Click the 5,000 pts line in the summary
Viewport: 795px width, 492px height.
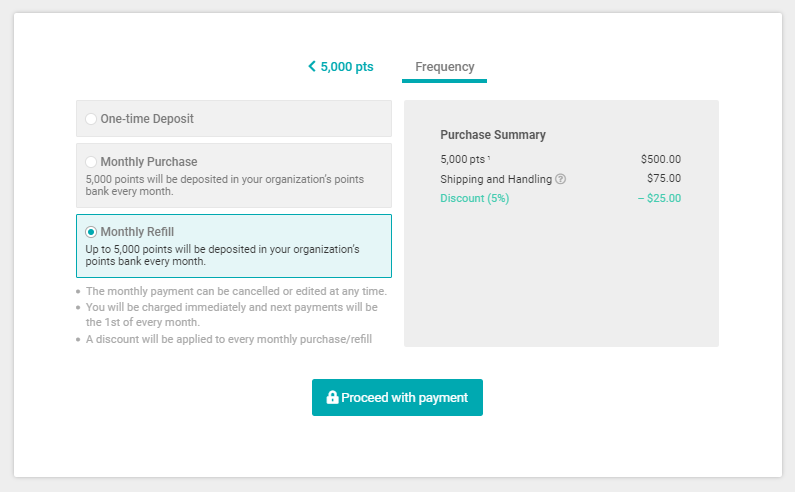click(464, 159)
